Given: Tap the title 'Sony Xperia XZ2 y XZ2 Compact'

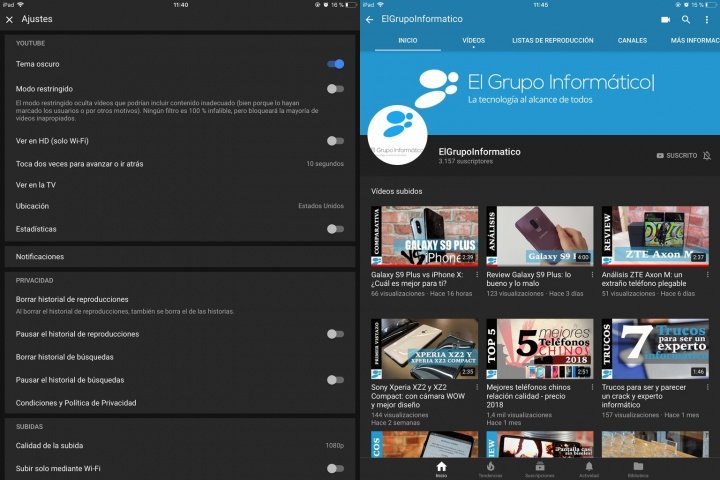Looking at the screenshot, I should coord(418,396).
